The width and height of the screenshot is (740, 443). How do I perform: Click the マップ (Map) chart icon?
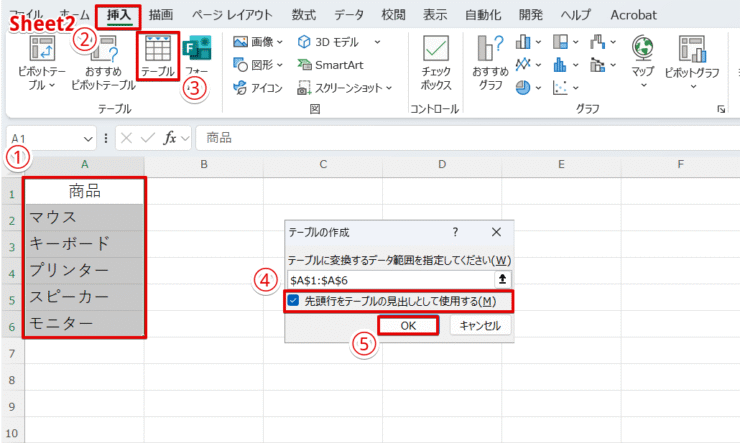click(643, 49)
